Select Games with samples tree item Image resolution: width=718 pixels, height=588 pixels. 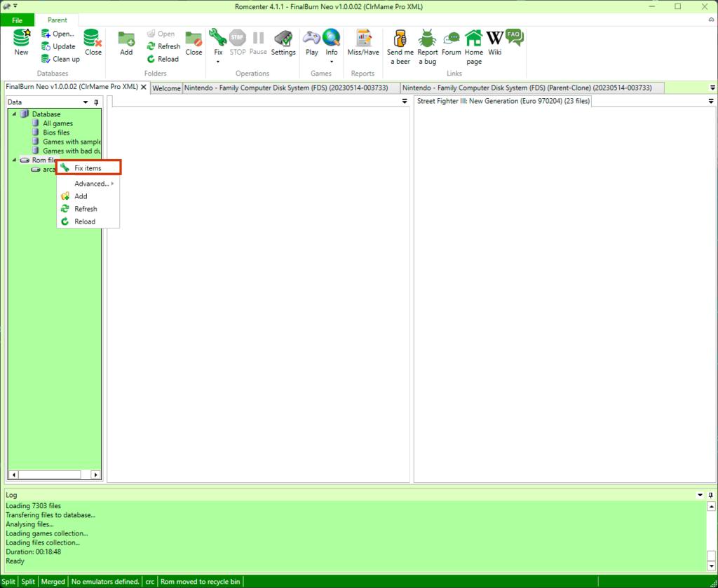pos(72,142)
